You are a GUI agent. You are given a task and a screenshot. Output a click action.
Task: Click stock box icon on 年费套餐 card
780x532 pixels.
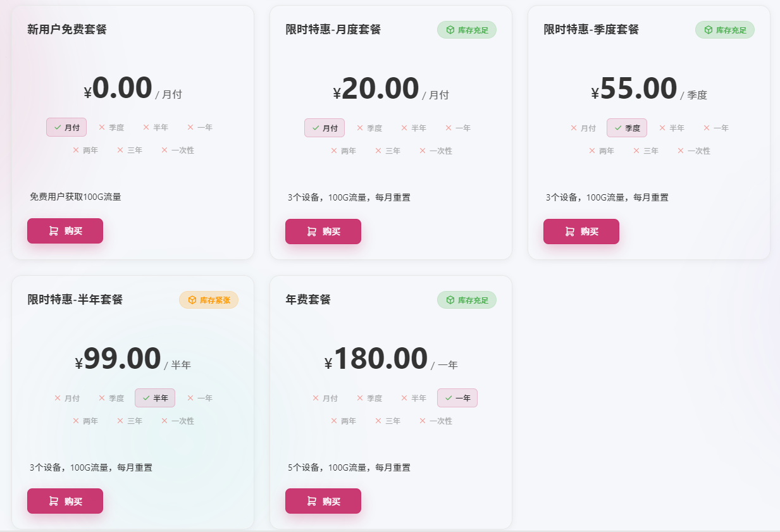[x=450, y=300]
